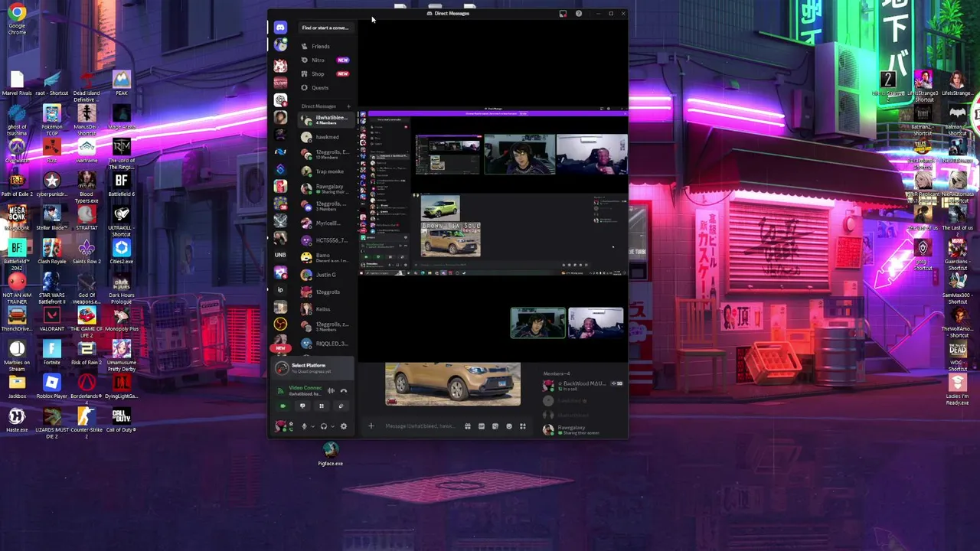Viewport: 980px width, 551px height.
Task: Select the Warframe desktop icon
Action: (87, 149)
